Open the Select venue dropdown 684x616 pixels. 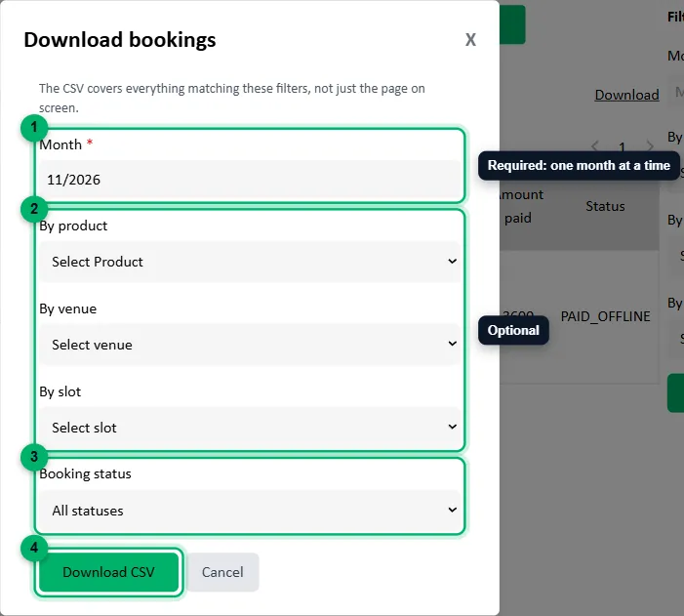coord(250,345)
